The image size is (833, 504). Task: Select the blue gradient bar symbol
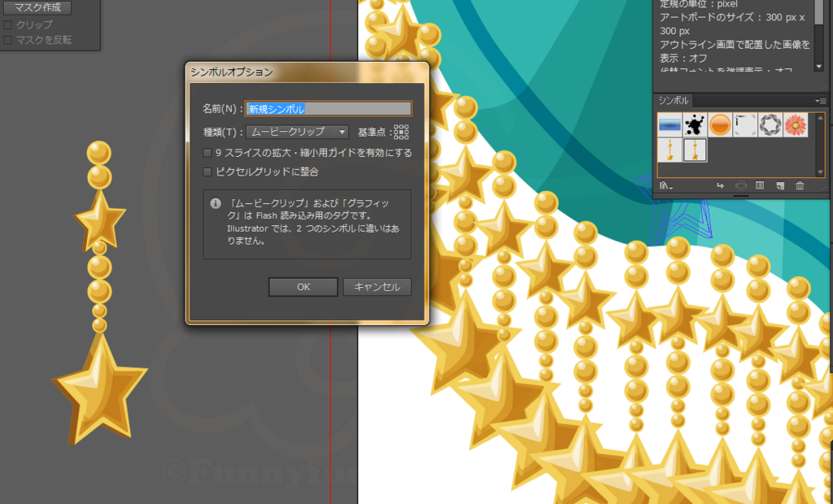click(x=669, y=125)
